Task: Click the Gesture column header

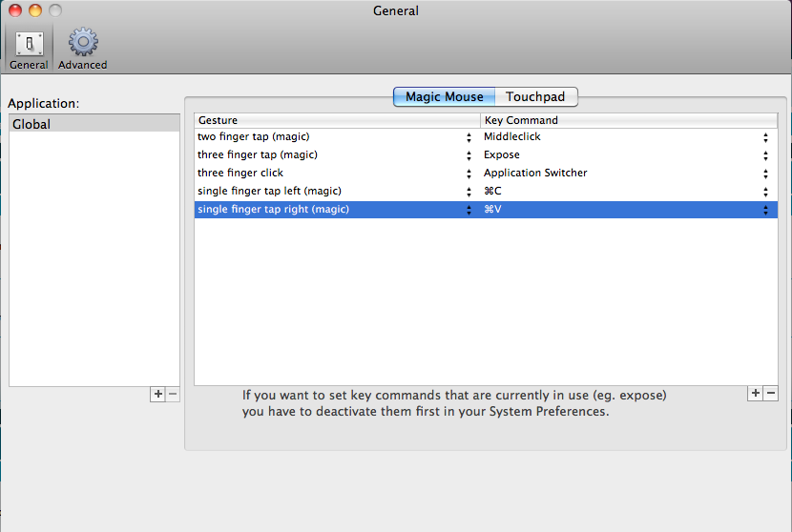Action: (337, 120)
